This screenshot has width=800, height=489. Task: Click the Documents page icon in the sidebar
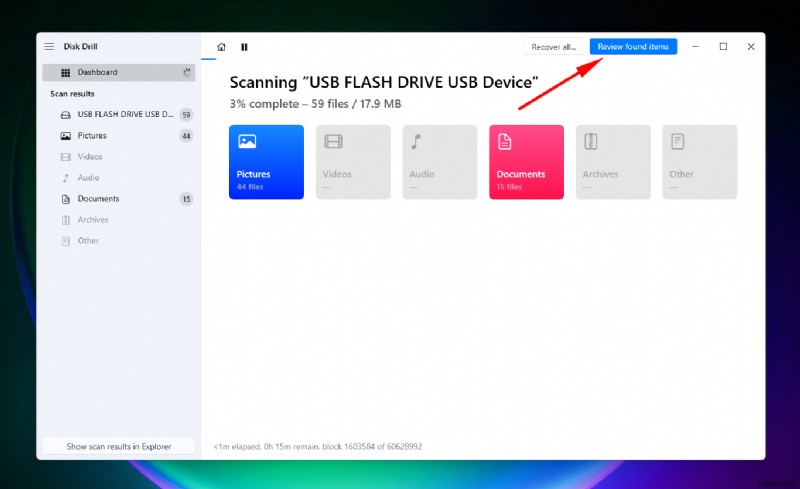tap(66, 199)
